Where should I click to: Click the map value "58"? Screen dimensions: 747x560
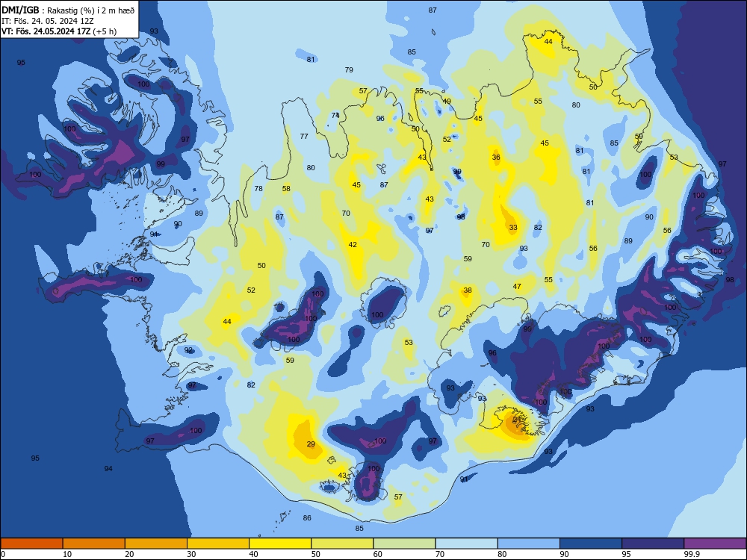click(286, 189)
